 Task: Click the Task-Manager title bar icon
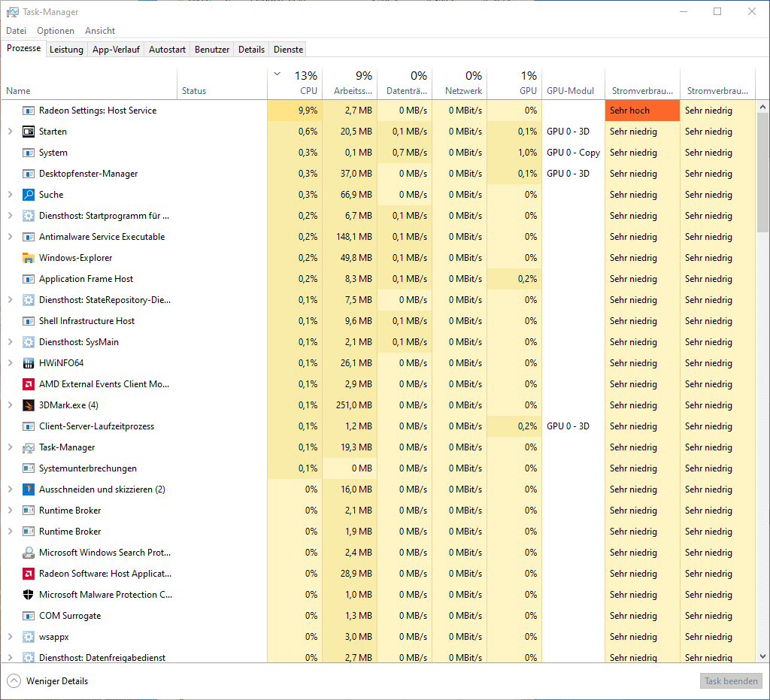(12, 12)
